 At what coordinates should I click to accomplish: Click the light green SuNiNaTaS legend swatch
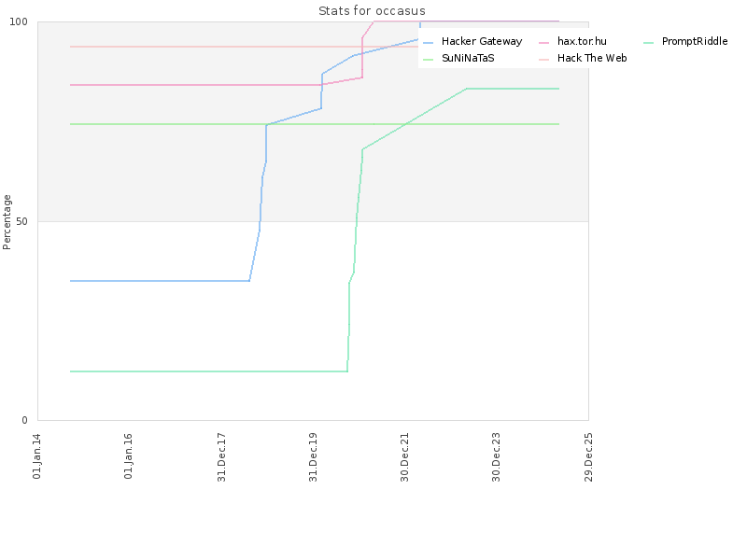pos(429,59)
